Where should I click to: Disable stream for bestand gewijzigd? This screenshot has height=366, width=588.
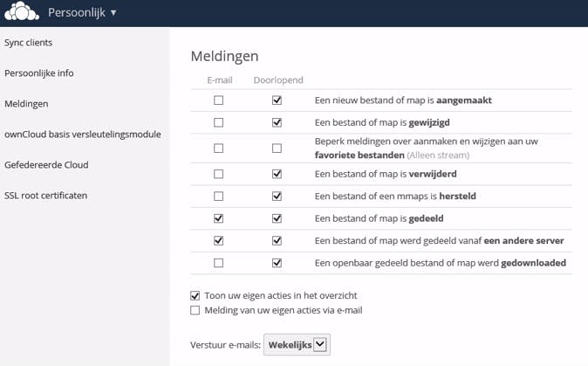click(277, 122)
